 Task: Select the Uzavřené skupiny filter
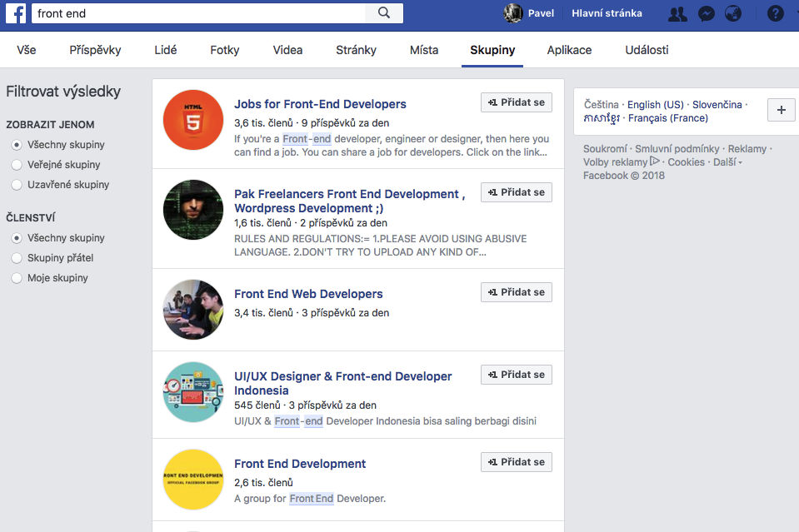(x=17, y=185)
